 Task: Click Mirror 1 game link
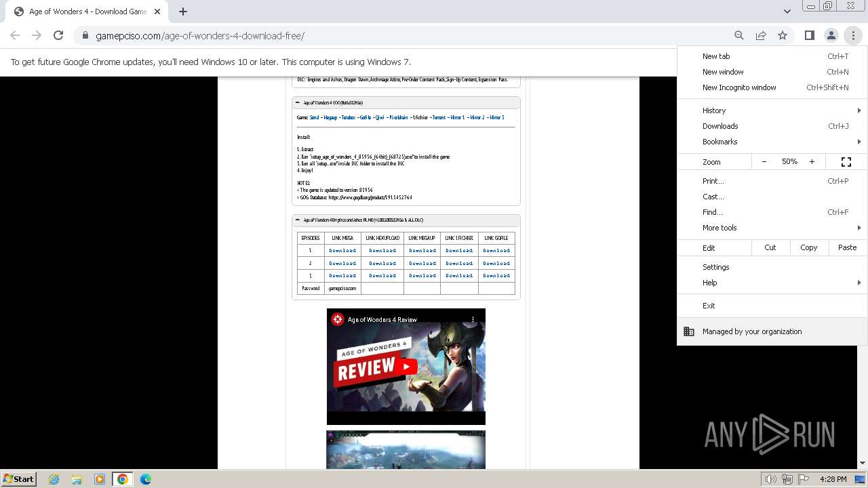(x=457, y=117)
